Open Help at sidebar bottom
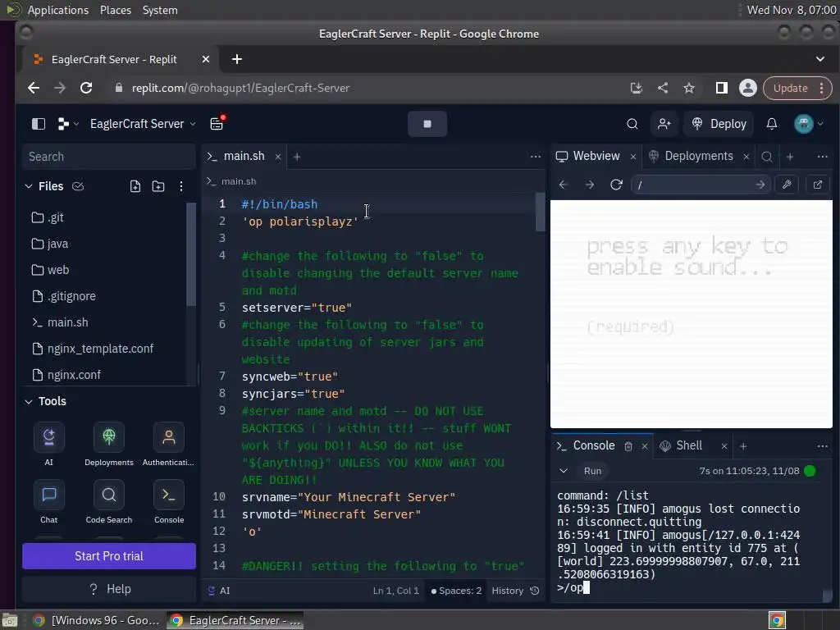This screenshot has width=840, height=630. coord(109,589)
